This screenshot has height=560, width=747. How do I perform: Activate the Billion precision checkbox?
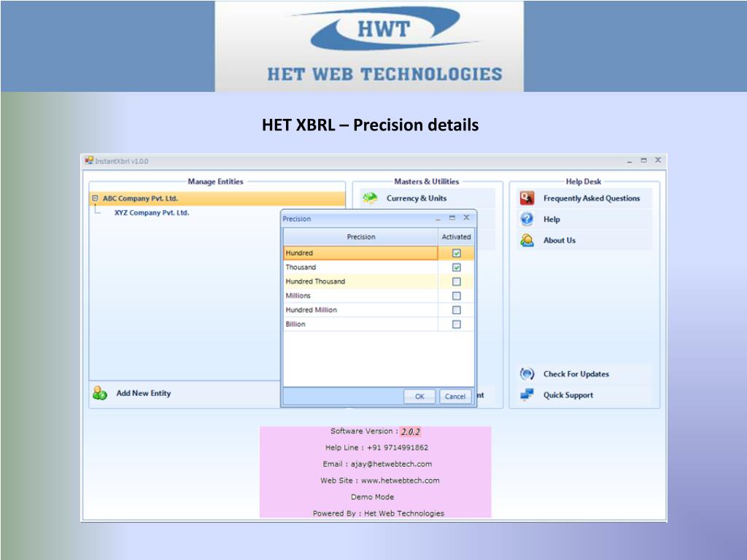point(457,324)
